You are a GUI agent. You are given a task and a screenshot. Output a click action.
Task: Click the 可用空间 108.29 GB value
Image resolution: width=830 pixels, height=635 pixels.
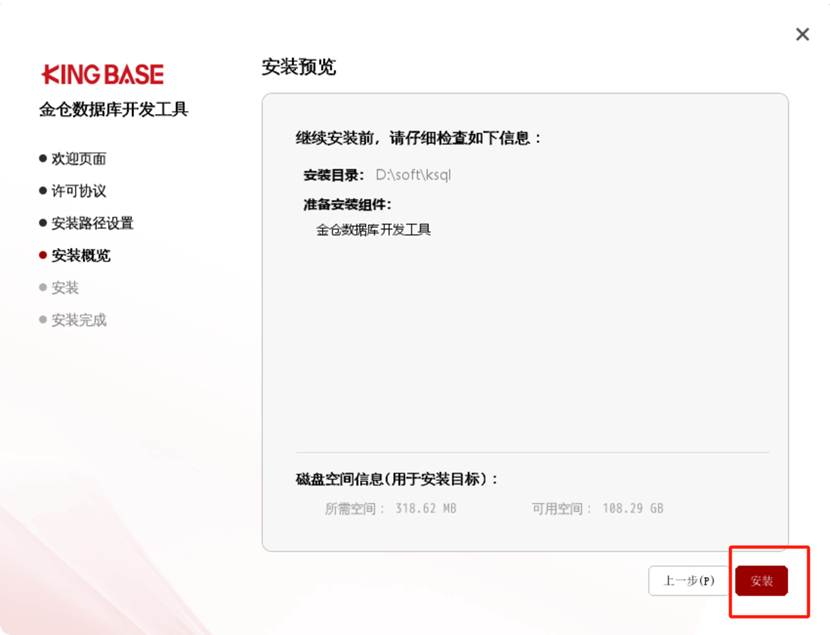[632, 508]
